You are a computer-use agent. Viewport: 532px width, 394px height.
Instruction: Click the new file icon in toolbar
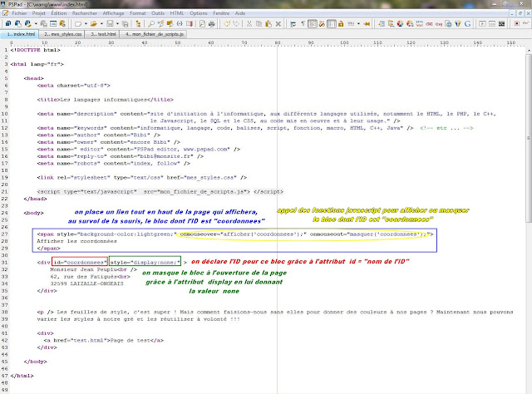point(78,24)
